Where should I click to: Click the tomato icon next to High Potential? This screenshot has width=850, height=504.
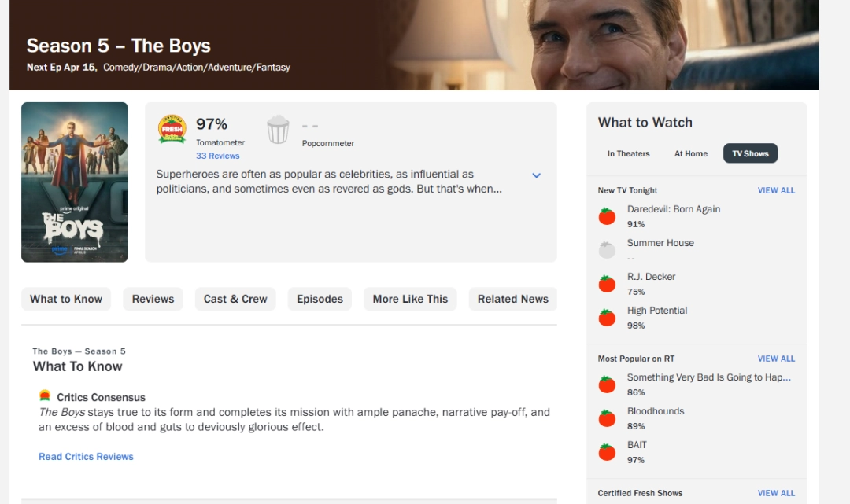point(607,318)
